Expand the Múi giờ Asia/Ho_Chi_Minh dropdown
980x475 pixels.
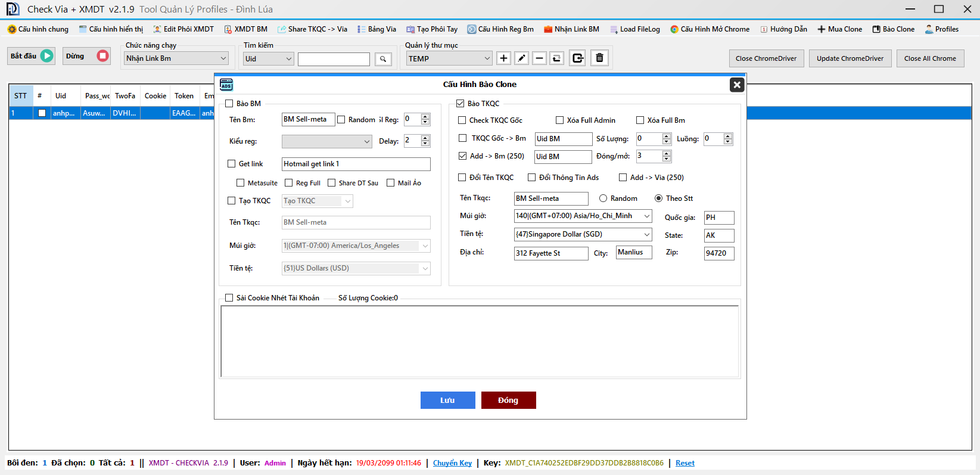click(x=646, y=216)
